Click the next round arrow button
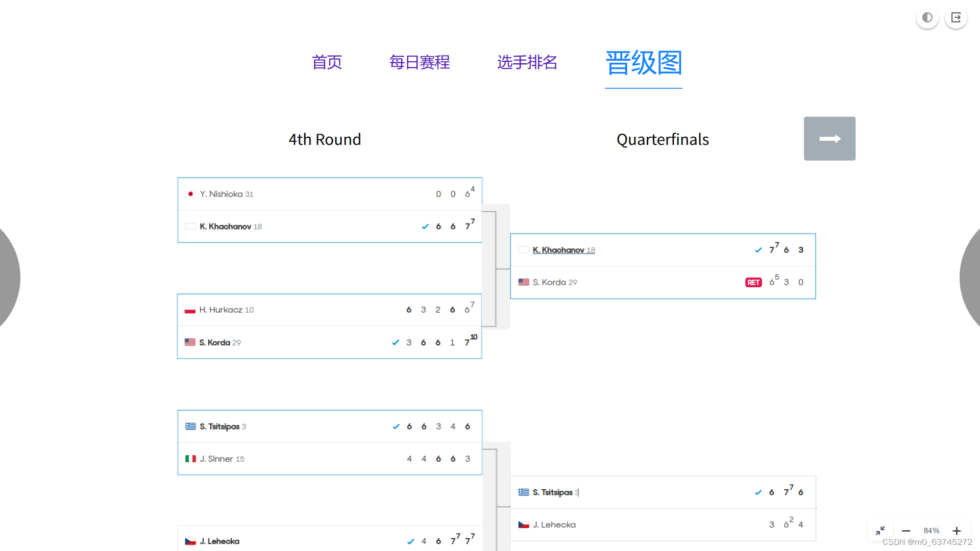Screen dimensions: 980x551 click(829, 139)
